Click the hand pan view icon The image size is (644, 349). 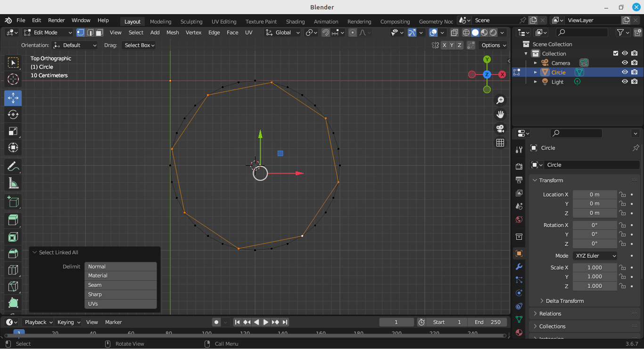[500, 114]
